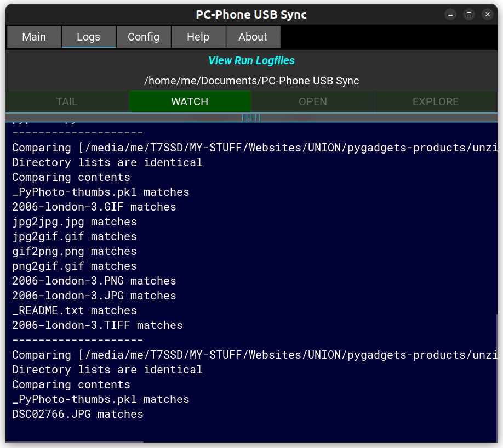Toggle the green WATCH button
Image resolution: width=503 pixels, height=448 pixels.
coord(190,102)
